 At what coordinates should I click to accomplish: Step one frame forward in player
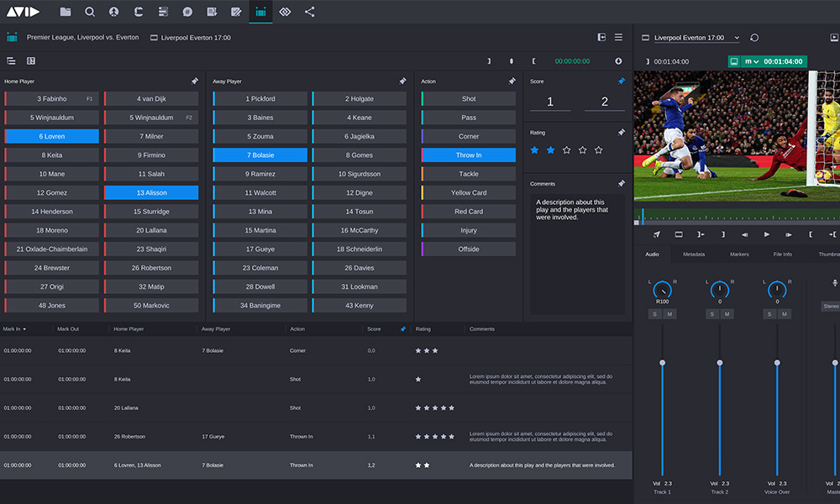pyautogui.click(x=789, y=234)
